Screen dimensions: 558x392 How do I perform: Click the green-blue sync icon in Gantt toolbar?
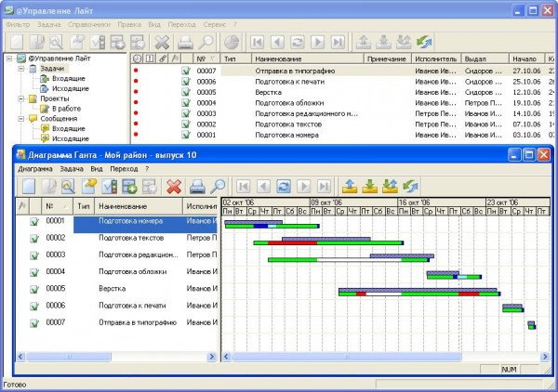click(410, 186)
